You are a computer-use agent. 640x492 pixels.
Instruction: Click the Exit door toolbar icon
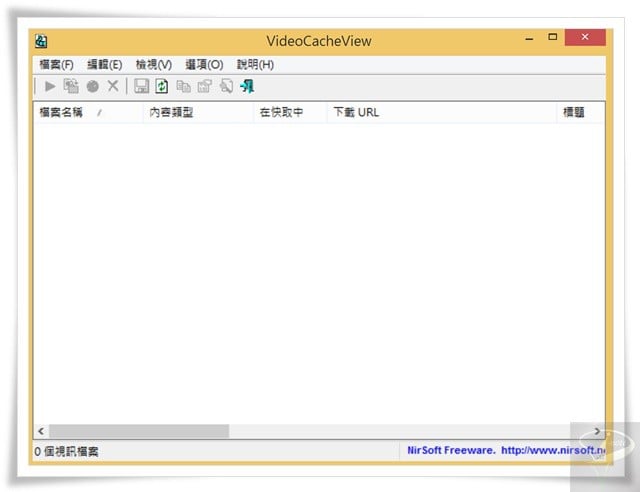[x=247, y=87]
